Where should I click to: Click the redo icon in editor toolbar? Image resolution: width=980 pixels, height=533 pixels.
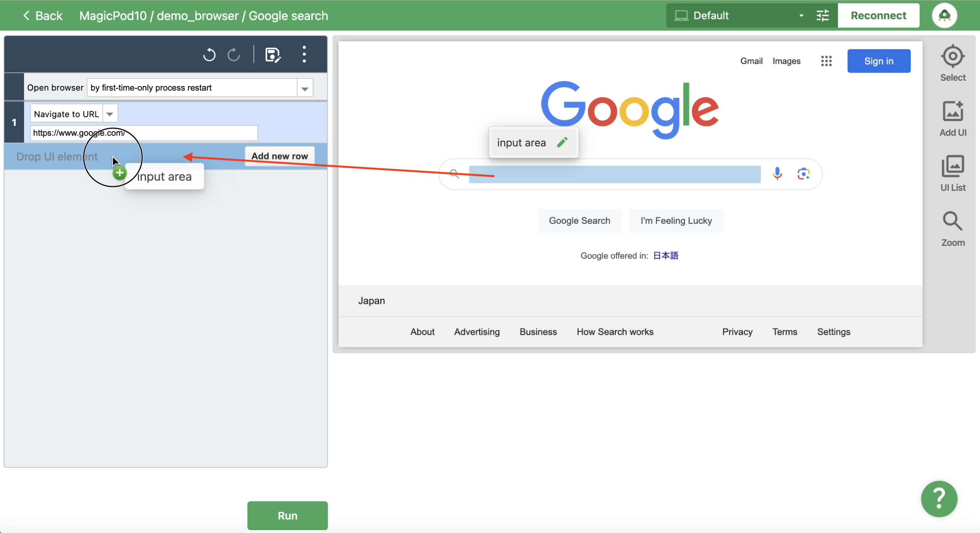[x=234, y=55]
